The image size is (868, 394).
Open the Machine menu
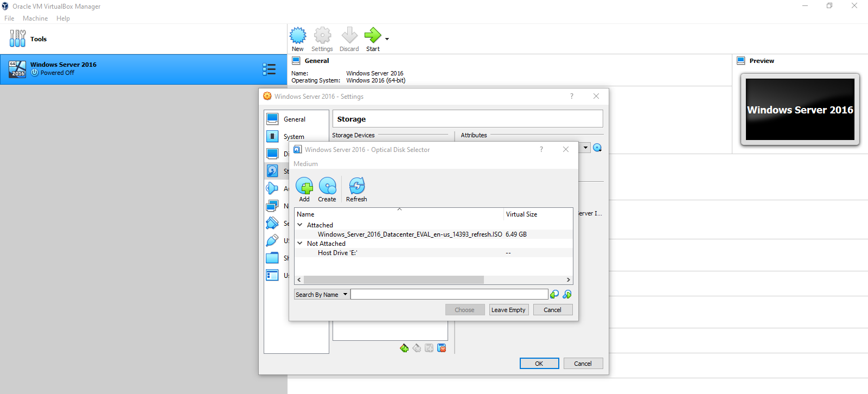click(35, 18)
